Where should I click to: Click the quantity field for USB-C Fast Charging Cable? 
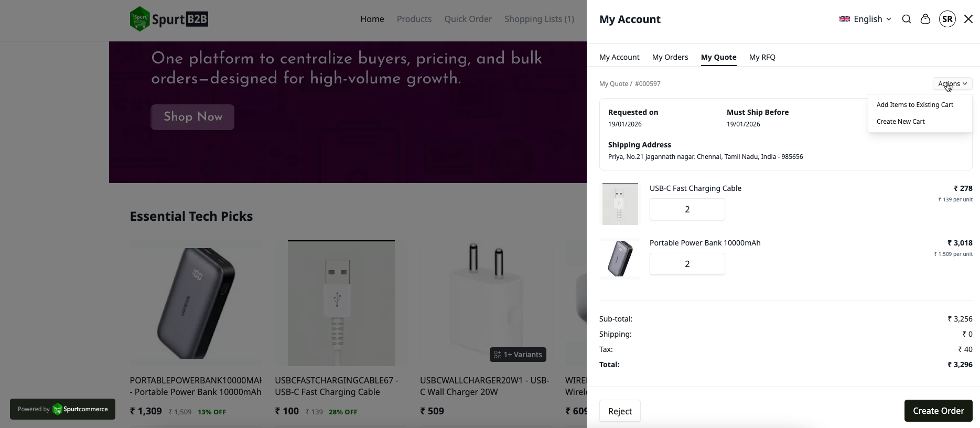click(x=687, y=209)
